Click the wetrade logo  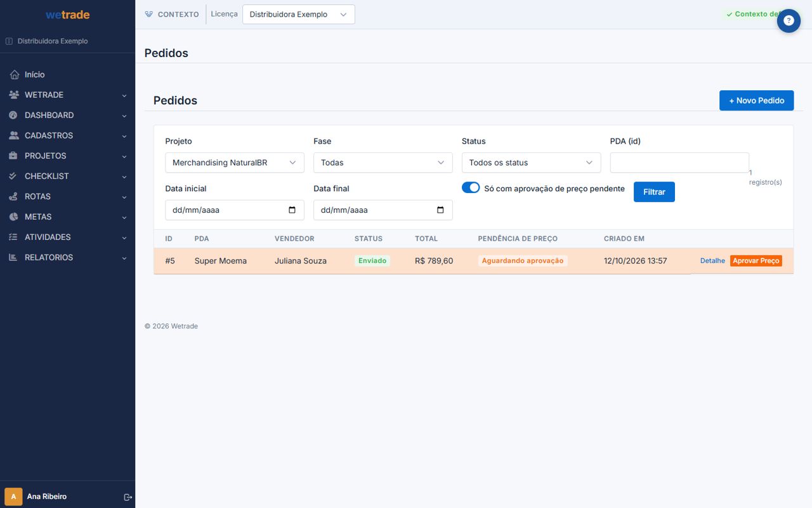tap(68, 15)
